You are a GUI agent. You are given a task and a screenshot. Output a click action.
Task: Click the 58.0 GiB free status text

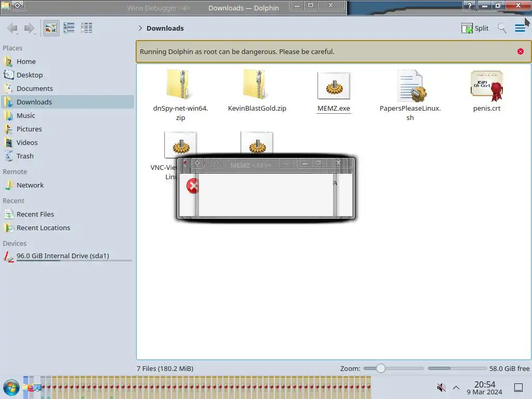coord(509,368)
